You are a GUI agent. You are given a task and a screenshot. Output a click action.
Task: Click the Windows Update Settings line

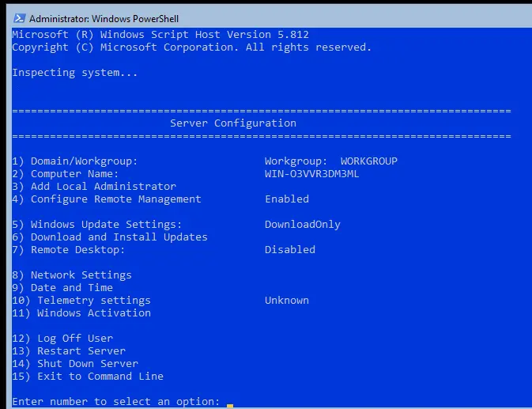[x=97, y=225]
